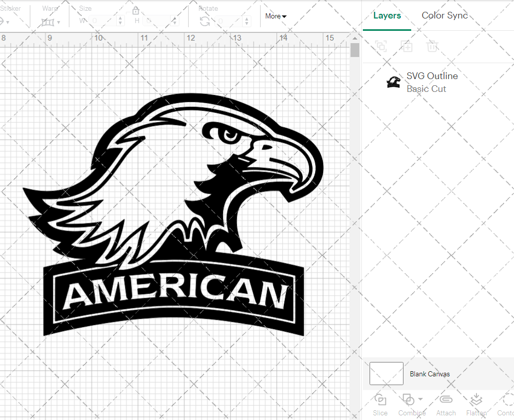Select the SVG Outline Basic Cut layer
The height and width of the screenshot is (420, 514).
432,82
